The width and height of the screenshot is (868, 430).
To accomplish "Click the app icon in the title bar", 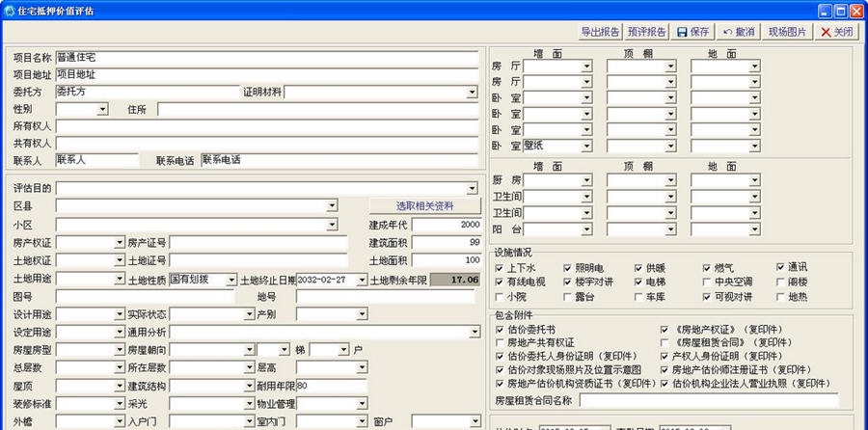I will tap(9, 10).
